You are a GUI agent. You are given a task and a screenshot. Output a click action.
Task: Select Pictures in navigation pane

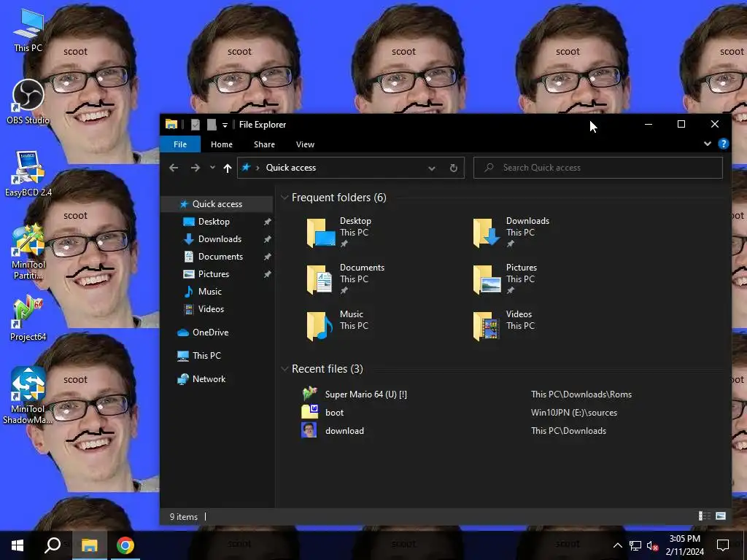pyautogui.click(x=214, y=274)
